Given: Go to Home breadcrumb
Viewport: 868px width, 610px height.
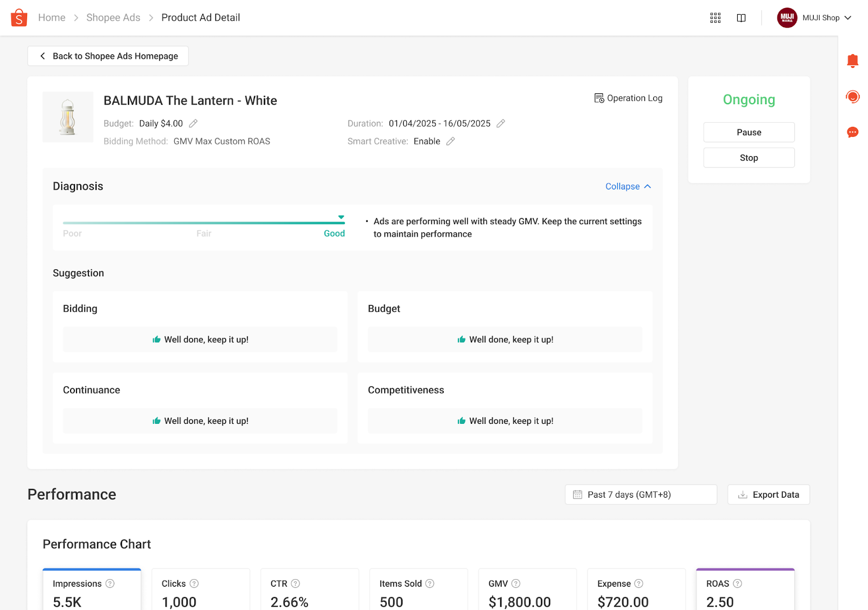Looking at the screenshot, I should 52,17.
